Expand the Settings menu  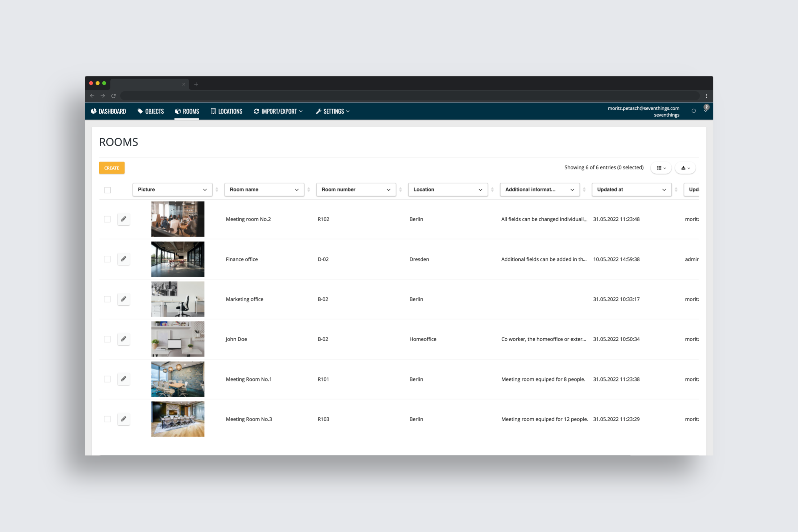coord(332,111)
